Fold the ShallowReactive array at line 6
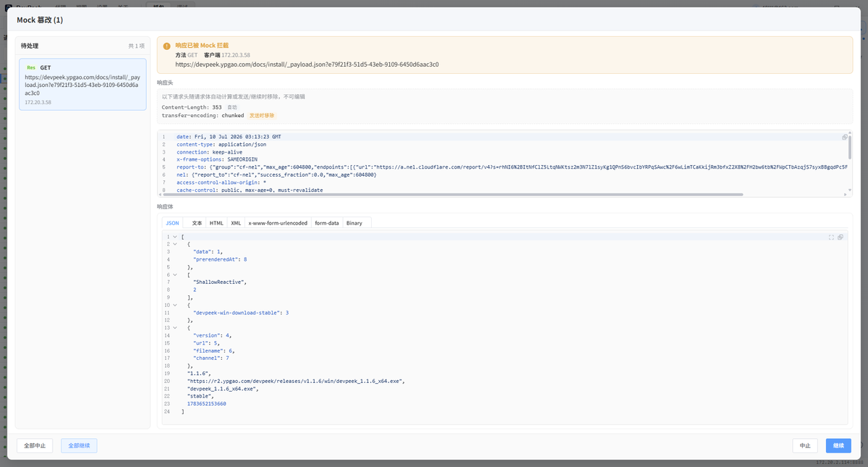This screenshot has width=868, height=467. click(174, 274)
